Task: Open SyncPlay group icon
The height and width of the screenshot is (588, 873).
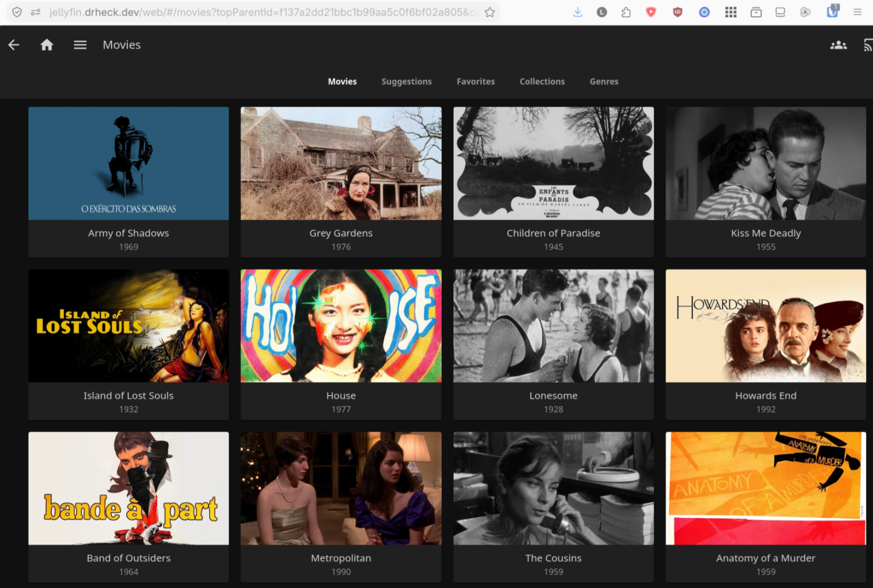Action: tap(838, 45)
